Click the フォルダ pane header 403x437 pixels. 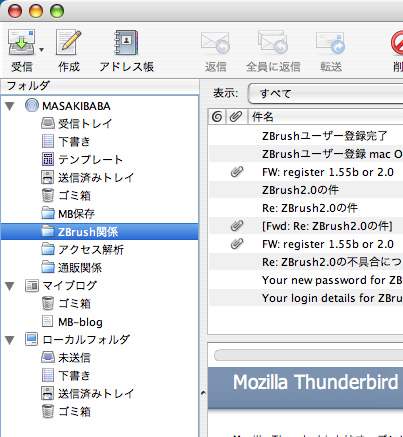click(x=100, y=86)
